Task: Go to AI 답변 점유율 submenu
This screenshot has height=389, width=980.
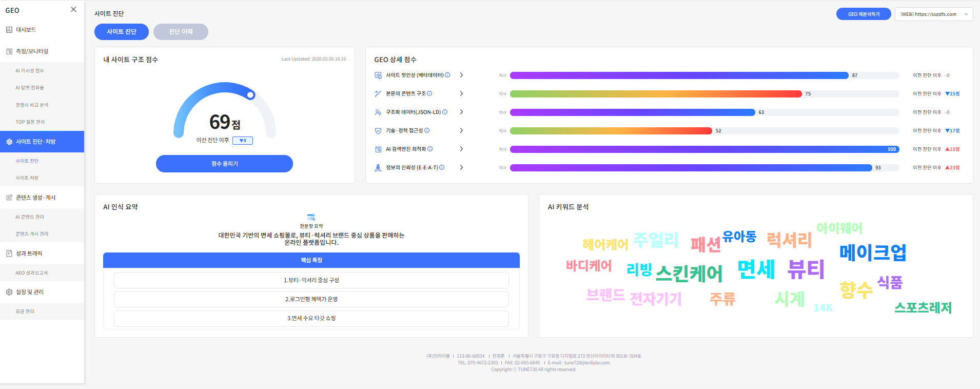Action: [x=30, y=88]
